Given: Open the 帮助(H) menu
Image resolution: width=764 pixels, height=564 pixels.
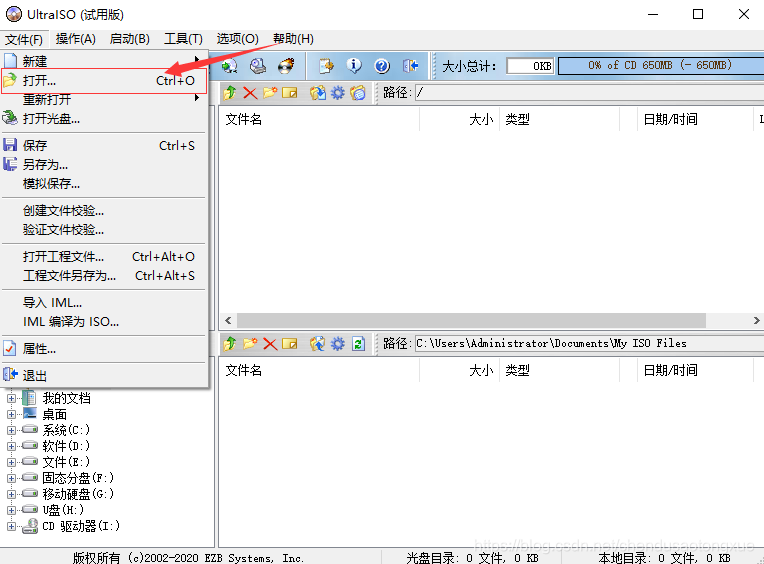Looking at the screenshot, I should click(x=293, y=39).
